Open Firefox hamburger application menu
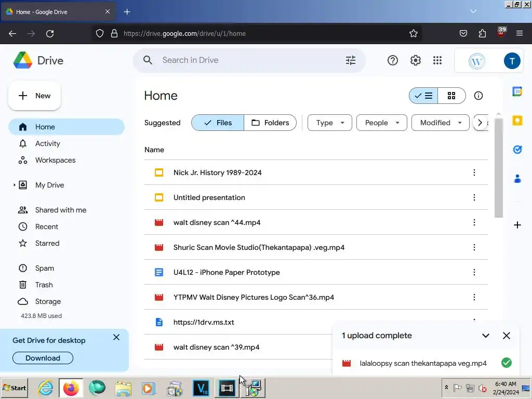 [519, 33]
